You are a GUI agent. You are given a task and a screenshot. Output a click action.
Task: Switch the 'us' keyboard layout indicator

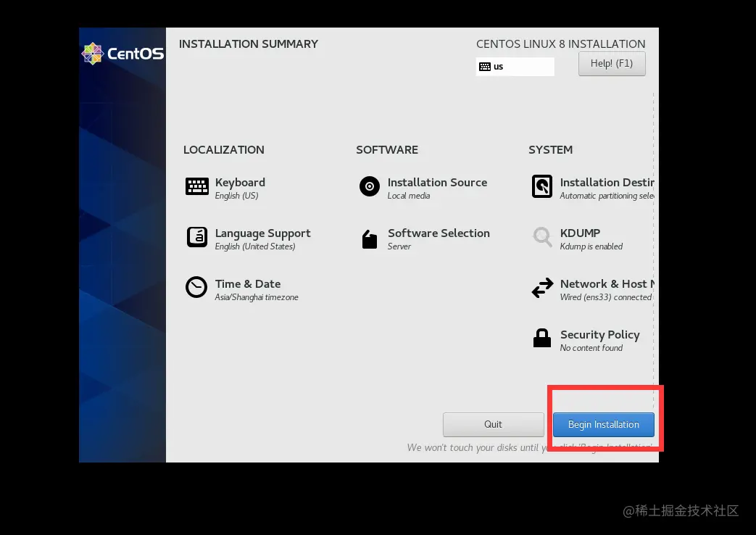pyautogui.click(x=515, y=67)
